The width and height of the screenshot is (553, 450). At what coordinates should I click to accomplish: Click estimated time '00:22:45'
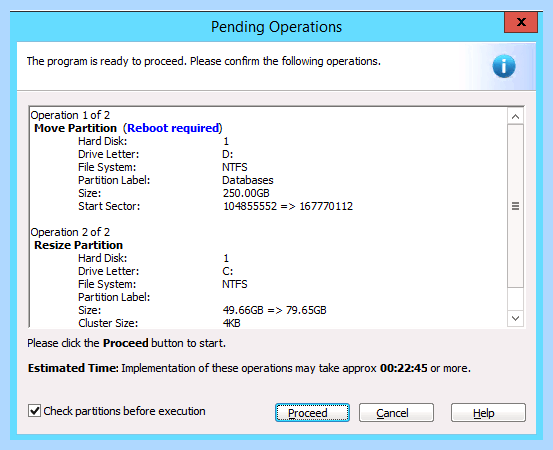[403, 368]
